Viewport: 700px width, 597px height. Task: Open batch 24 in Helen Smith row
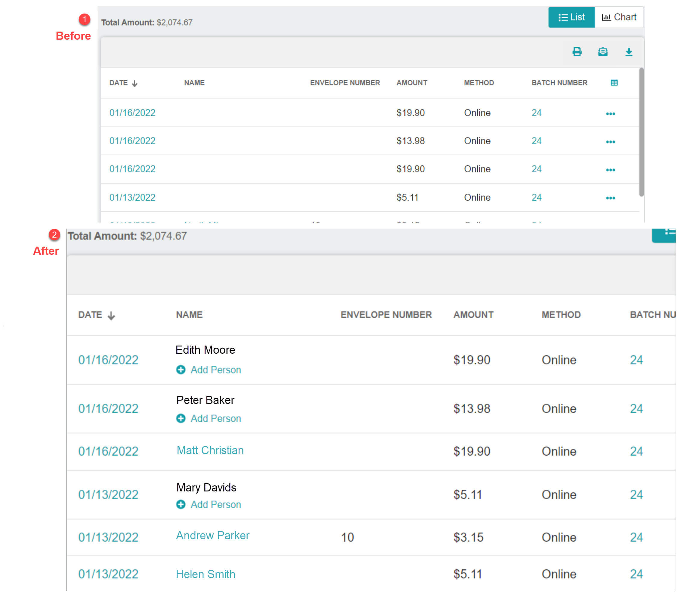[x=637, y=574]
